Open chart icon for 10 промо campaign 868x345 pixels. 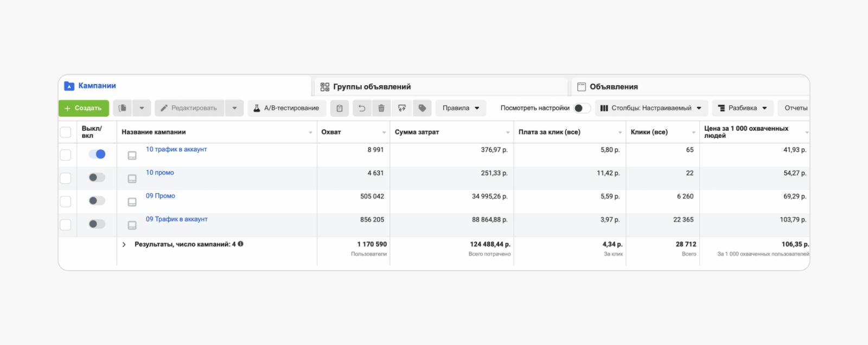click(x=132, y=178)
